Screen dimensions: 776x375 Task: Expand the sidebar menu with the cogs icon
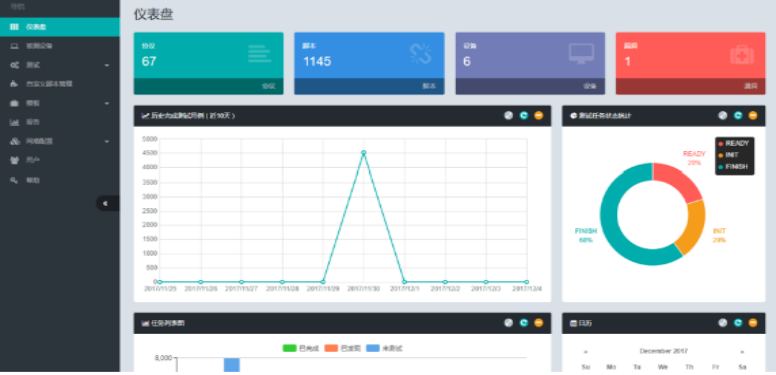59,65
